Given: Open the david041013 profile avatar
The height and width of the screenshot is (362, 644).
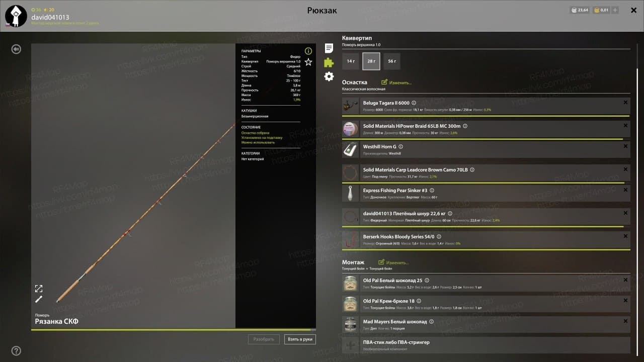Looking at the screenshot, I should coord(16,16).
